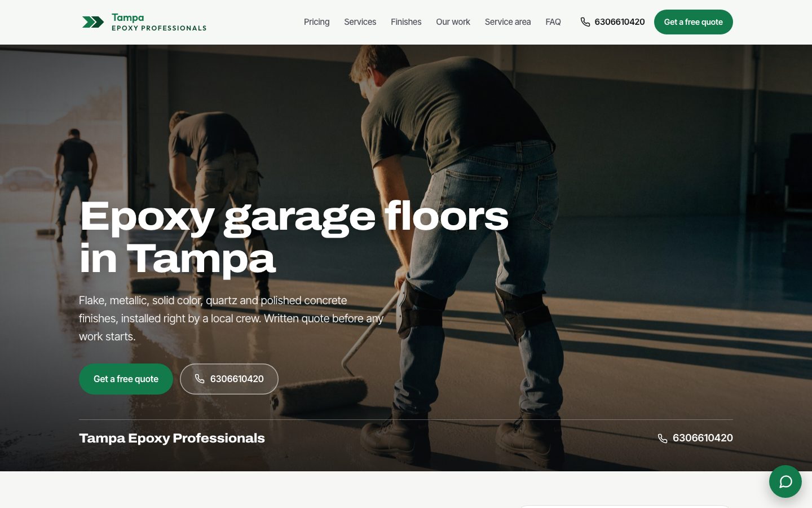The image size is (812, 508).
Task: Open the Finishes nav item
Action: (406, 22)
